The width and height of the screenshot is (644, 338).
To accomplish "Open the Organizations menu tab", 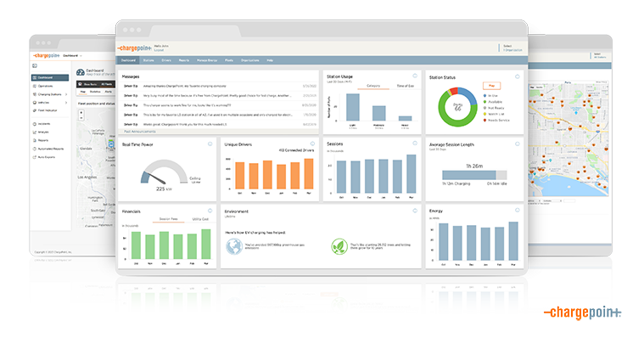I will pos(249,60).
